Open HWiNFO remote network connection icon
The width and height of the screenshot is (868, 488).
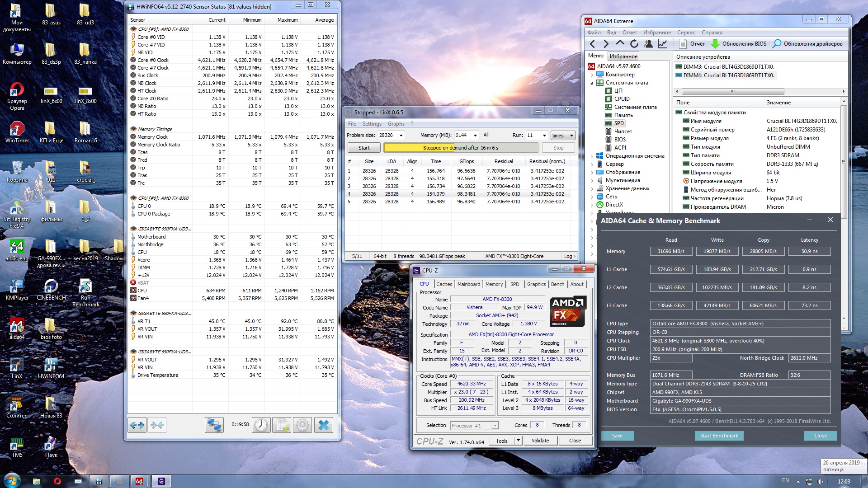(x=214, y=425)
